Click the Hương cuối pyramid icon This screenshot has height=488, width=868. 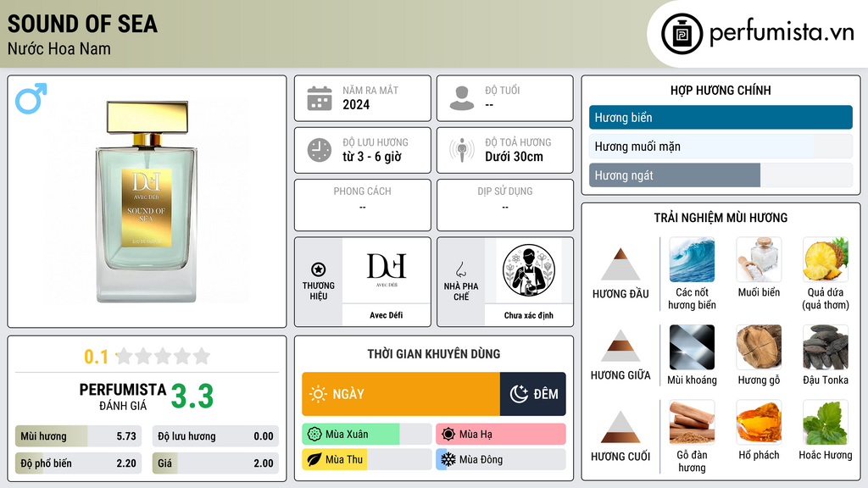point(620,427)
